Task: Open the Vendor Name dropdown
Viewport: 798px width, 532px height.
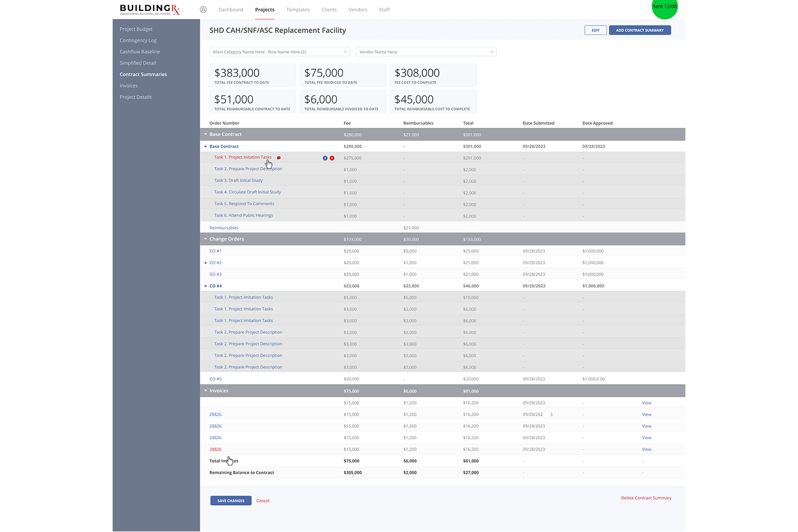Action: point(426,52)
